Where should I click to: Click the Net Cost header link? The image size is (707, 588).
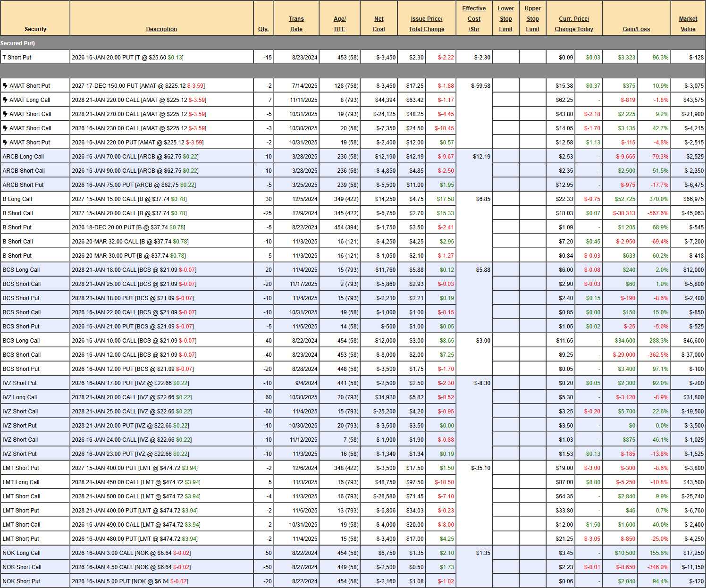379,24
